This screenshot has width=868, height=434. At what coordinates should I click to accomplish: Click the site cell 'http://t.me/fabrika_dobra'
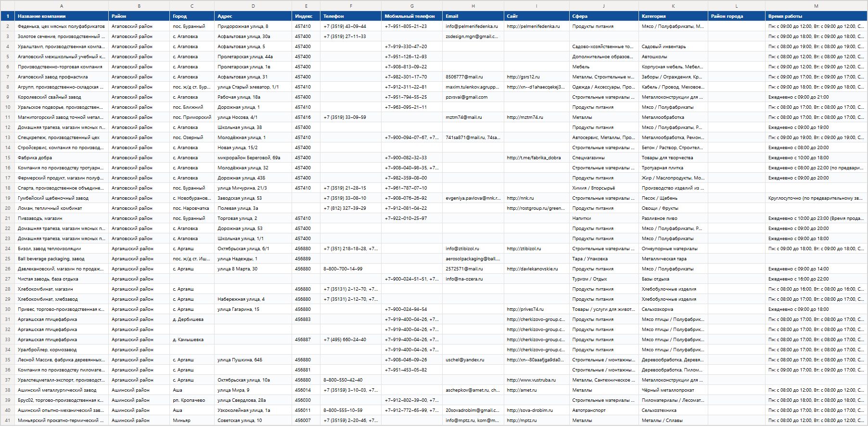click(x=536, y=158)
